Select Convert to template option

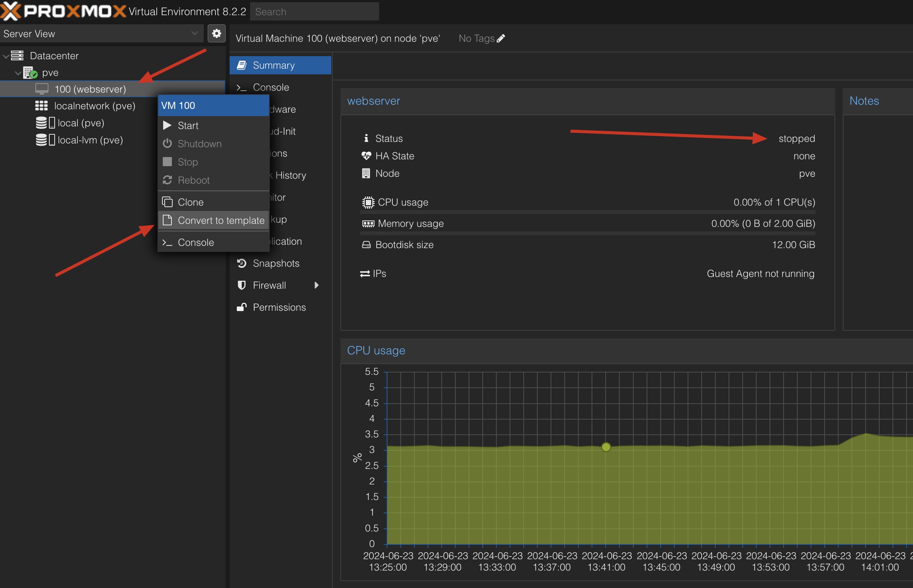(x=213, y=220)
